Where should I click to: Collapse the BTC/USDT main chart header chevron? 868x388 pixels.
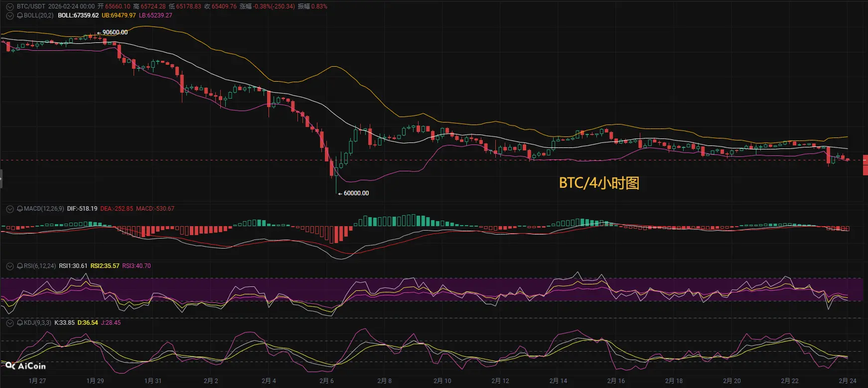pyautogui.click(x=10, y=6)
